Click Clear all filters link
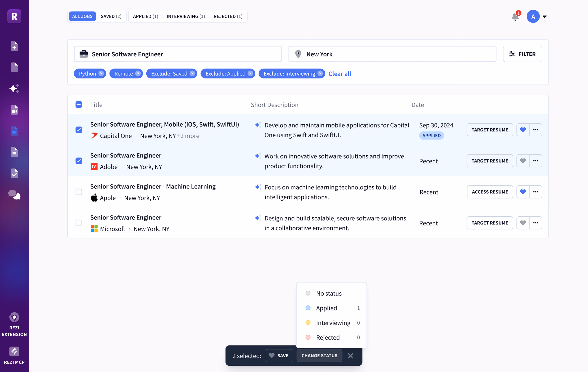588x372 pixels. (340, 74)
